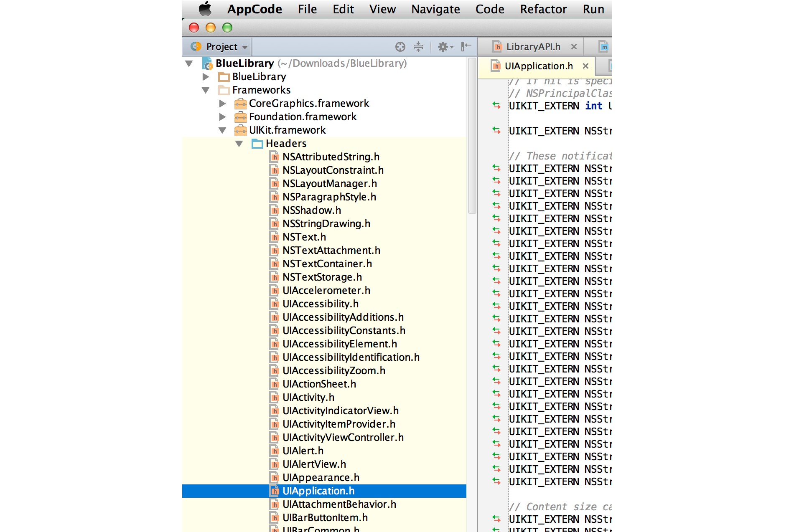Collapse the Headers folder

coord(239,144)
